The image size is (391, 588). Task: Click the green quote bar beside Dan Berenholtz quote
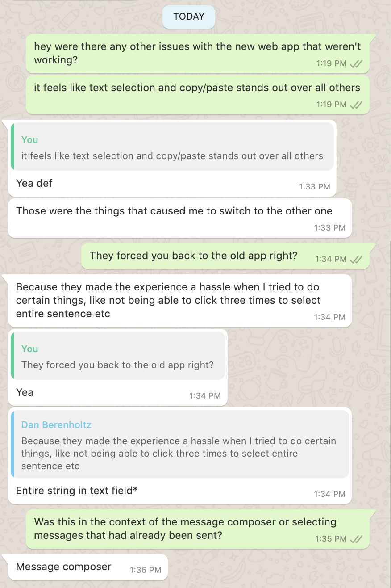pos(12,445)
